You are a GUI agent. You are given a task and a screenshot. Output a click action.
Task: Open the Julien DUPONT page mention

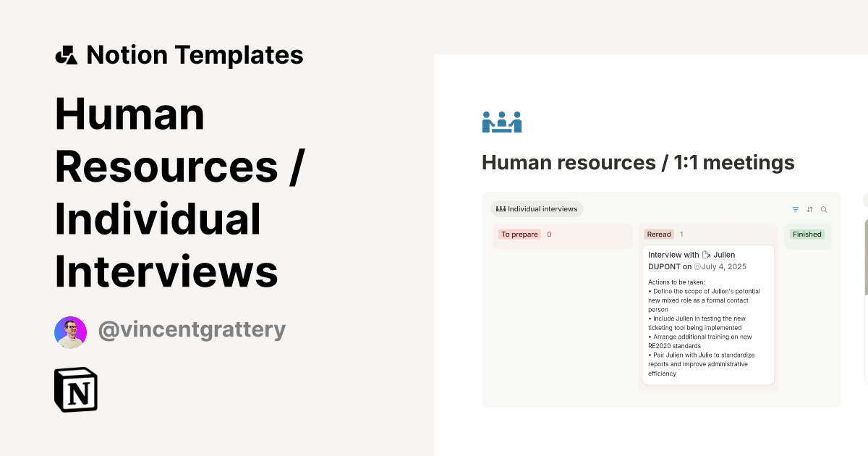(723, 255)
